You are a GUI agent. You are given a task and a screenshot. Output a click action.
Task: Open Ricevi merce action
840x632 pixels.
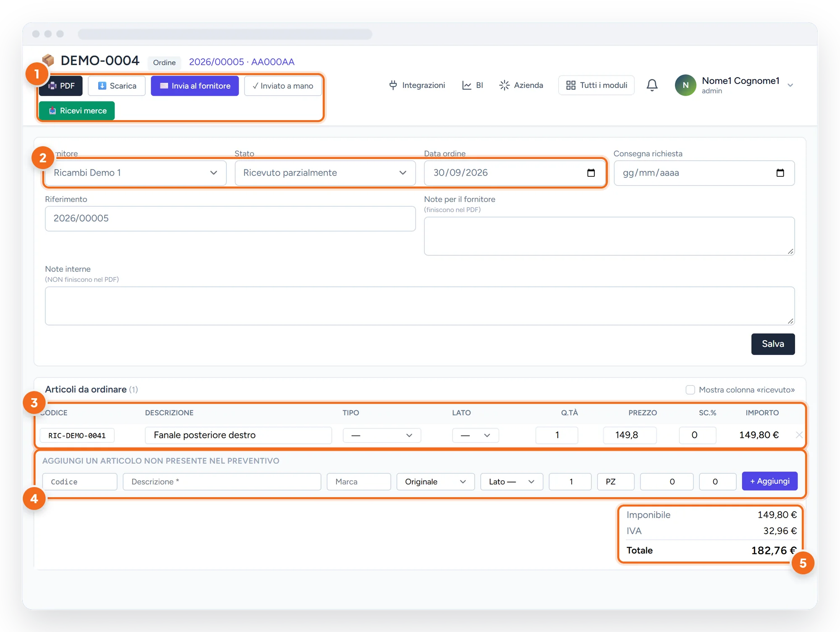pos(77,111)
